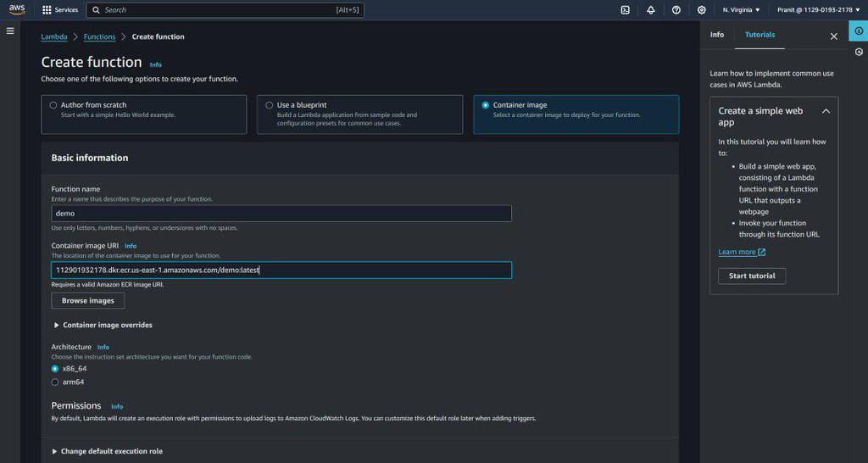This screenshot has width=868, height=463.
Task: Click the Container image URI input field
Action: click(x=281, y=271)
